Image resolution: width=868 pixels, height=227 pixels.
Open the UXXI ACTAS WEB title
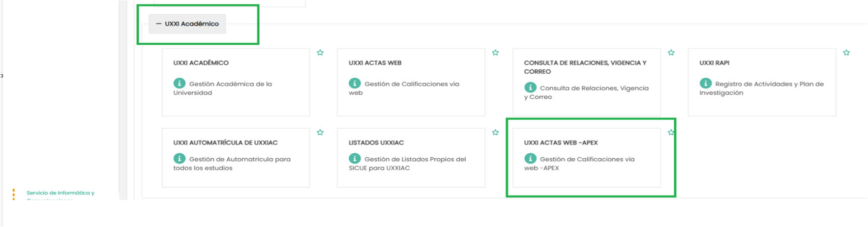375,63
